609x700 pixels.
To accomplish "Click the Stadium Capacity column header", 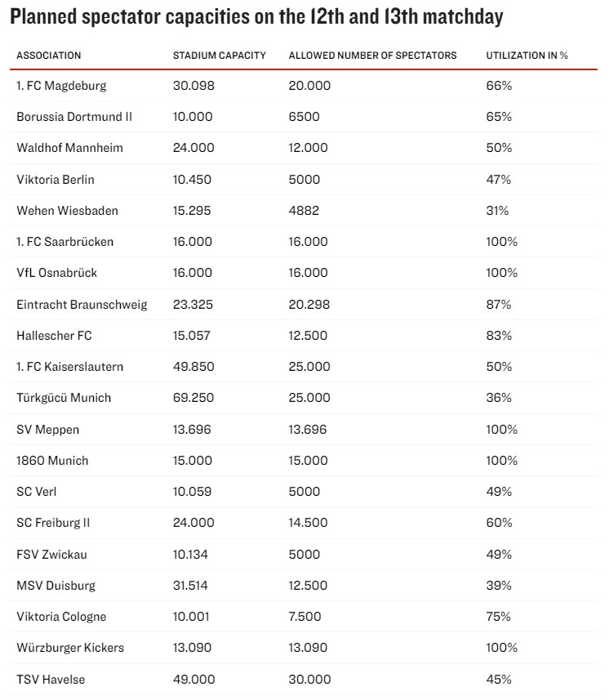I will [220, 56].
